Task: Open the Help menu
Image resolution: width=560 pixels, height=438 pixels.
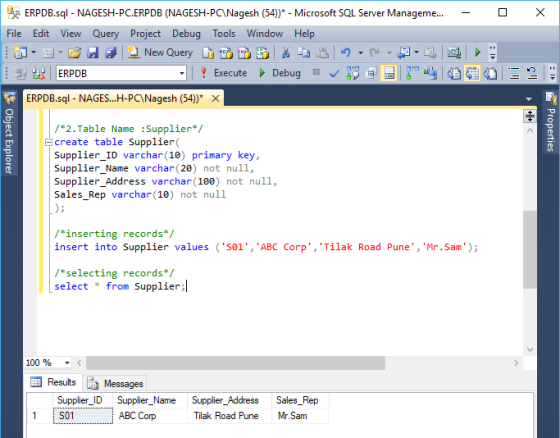Action: (x=304, y=34)
